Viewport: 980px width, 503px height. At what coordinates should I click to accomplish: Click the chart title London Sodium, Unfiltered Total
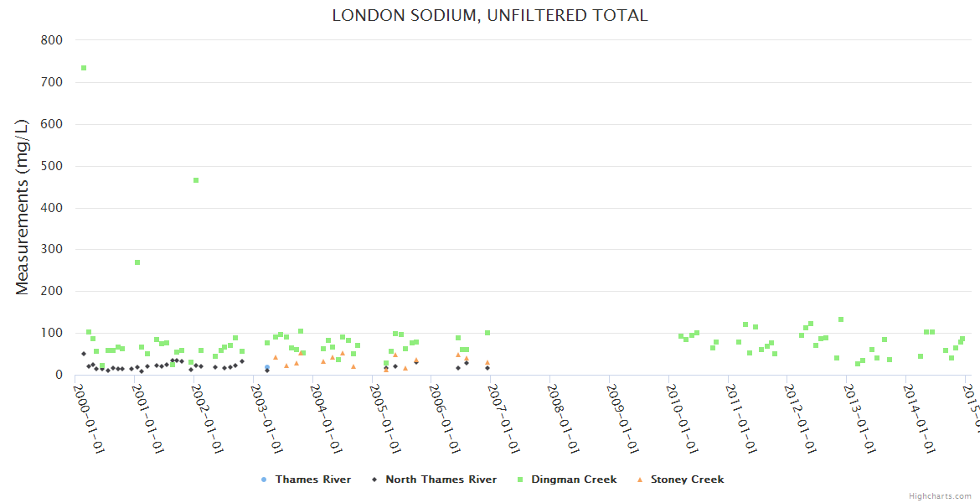[x=490, y=16]
